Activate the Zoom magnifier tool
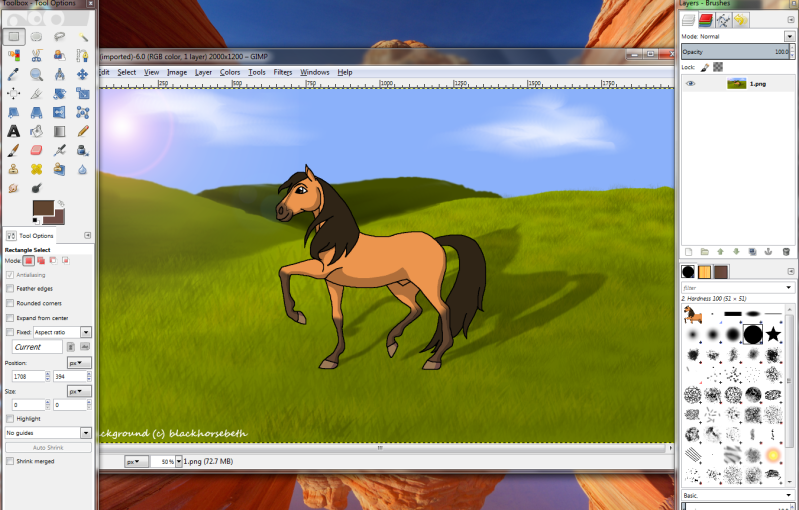Screen dimensions: 799x510 [36, 74]
